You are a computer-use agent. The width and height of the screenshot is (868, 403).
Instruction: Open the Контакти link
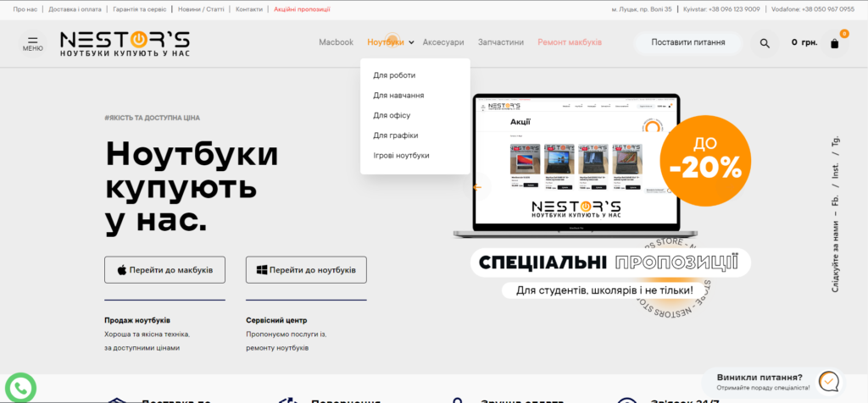248,9
